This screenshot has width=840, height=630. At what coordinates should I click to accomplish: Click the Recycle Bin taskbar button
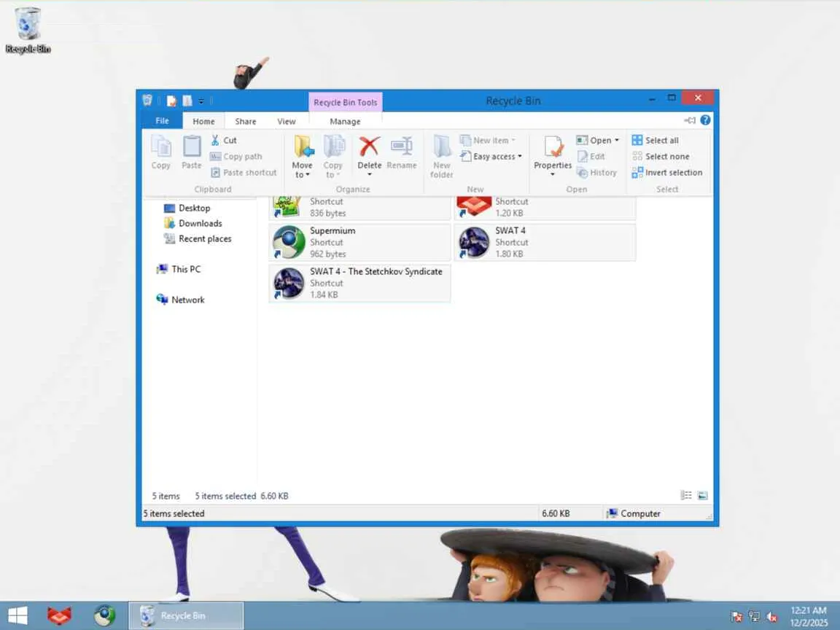tap(186, 615)
